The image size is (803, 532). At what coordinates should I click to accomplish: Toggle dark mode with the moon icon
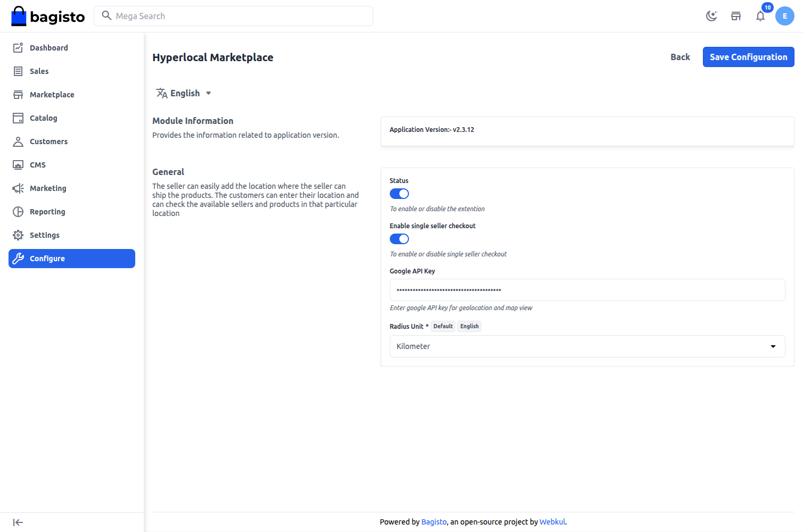click(x=711, y=16)
